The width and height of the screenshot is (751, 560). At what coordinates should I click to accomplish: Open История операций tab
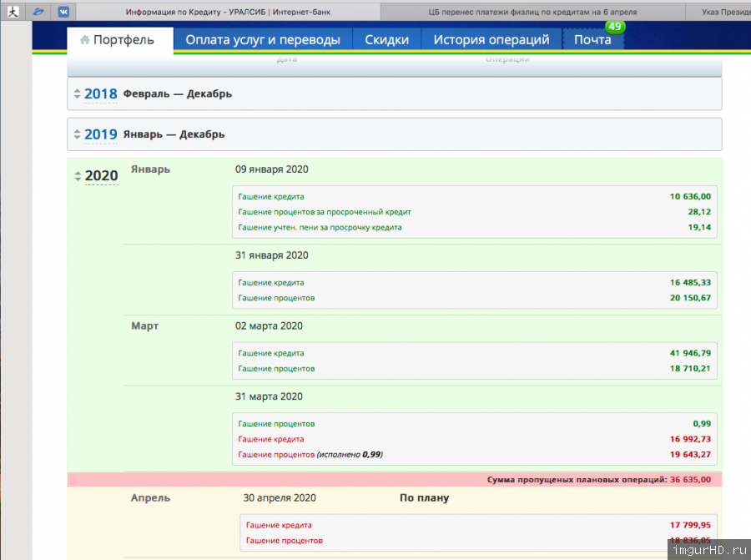point(491,40)
